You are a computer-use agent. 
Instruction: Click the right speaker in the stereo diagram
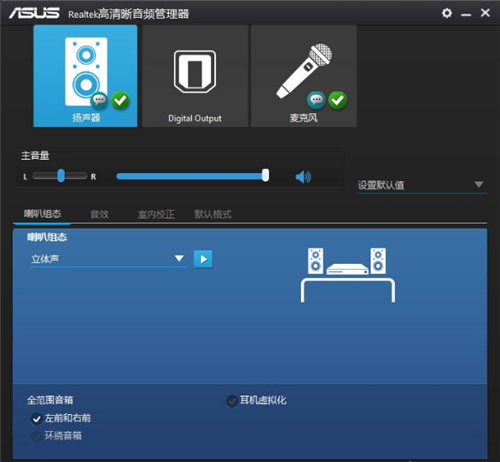point(378,261)
